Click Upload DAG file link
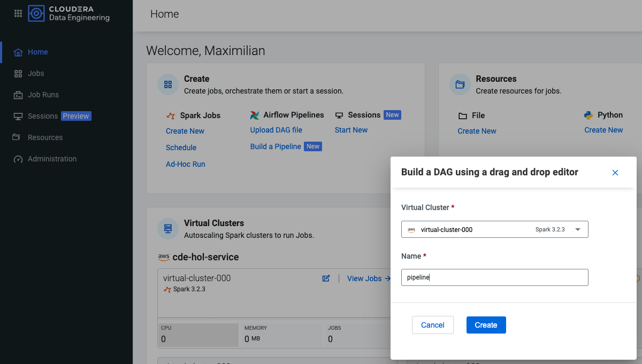This screenshot has height=364, width=642. [x=276, y=130]
